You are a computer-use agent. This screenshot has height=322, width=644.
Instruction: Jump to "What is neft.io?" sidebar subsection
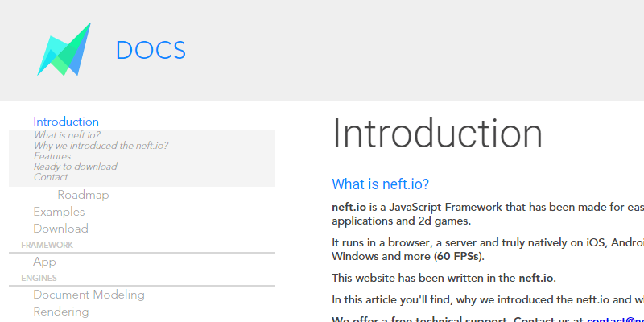(x=67, y=135)
